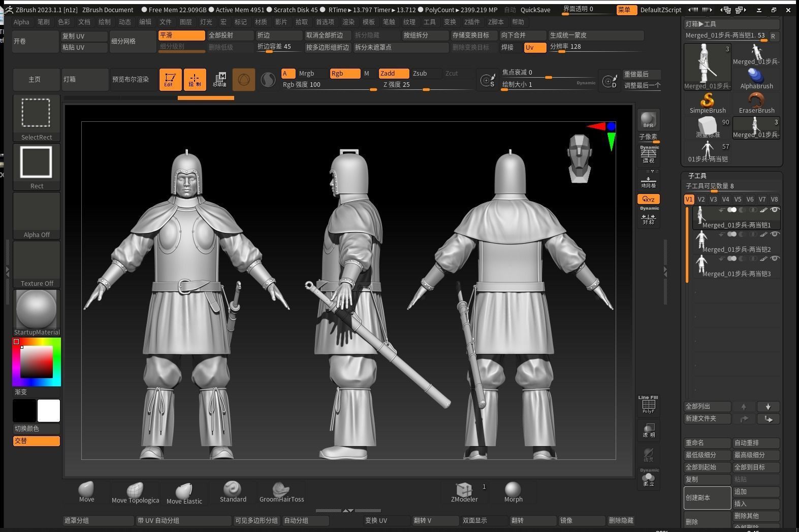
Task: Click the Local Symmetry (对称) icon
Action: click(649, 218)
